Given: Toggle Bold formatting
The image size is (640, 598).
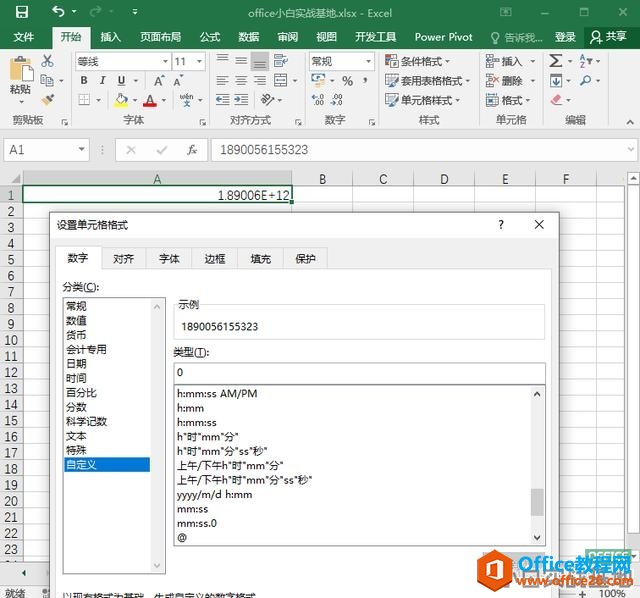Looking at the screenshot, I should point(84,80).
